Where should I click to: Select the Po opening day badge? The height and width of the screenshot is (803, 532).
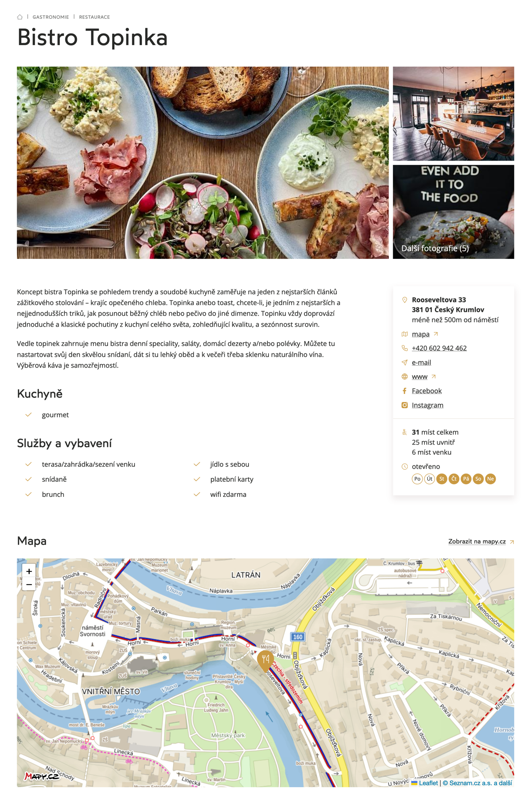click(417, 479)
